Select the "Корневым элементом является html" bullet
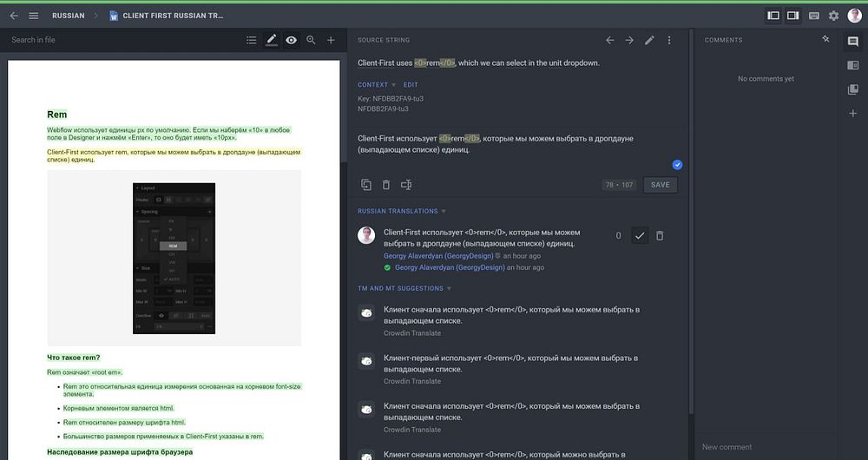Image resolution: width=868 pixels, height=460 pixels. pyautogui.click(x=118, y=408)
